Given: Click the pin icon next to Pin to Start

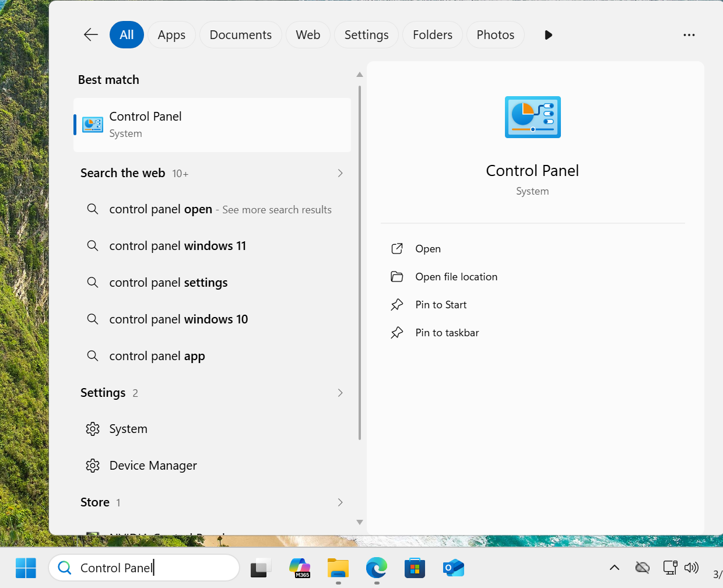Looking at the screenshot, I should tap(397, 305).
